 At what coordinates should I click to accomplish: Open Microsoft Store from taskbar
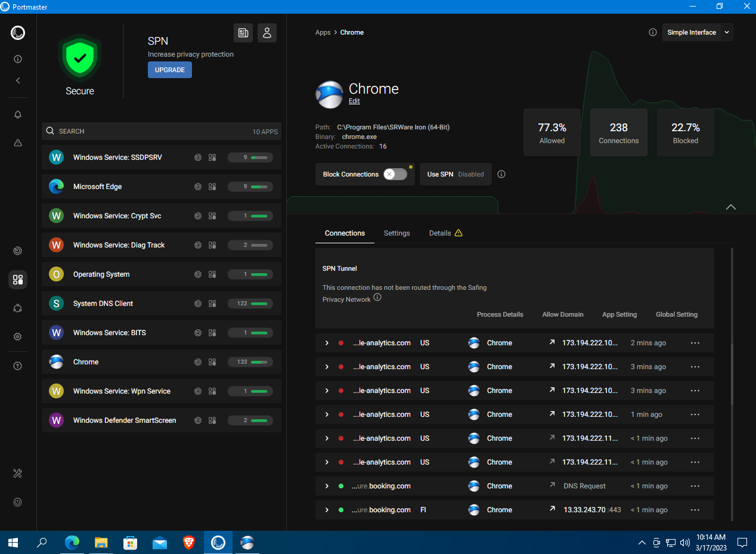(x=131, y=543)
